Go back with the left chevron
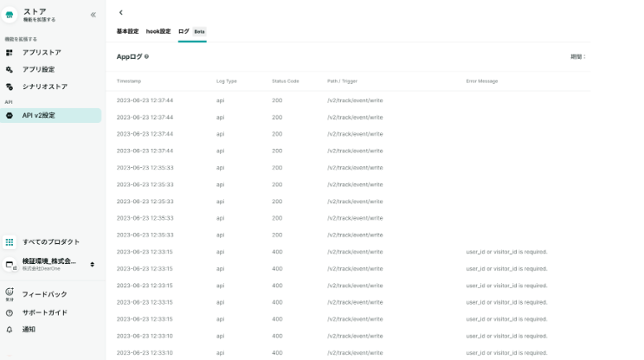 click(121, 12)
